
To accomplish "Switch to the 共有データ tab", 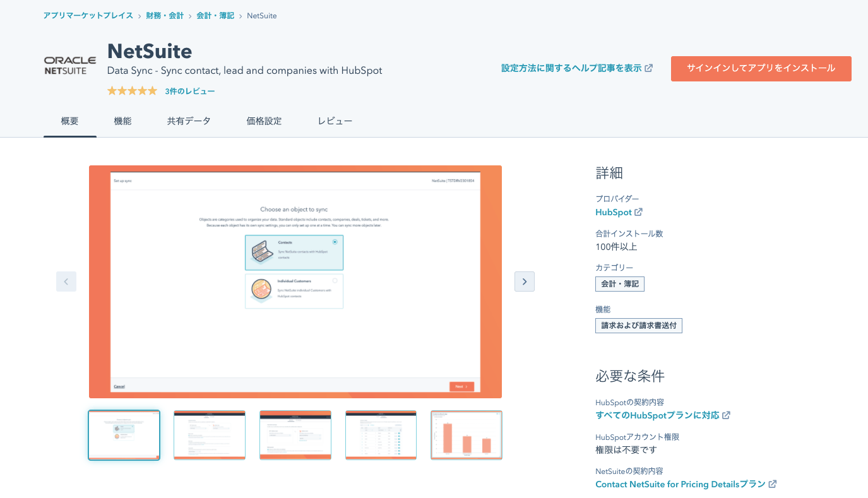I will pyautogui.click(x=189, y=121).
